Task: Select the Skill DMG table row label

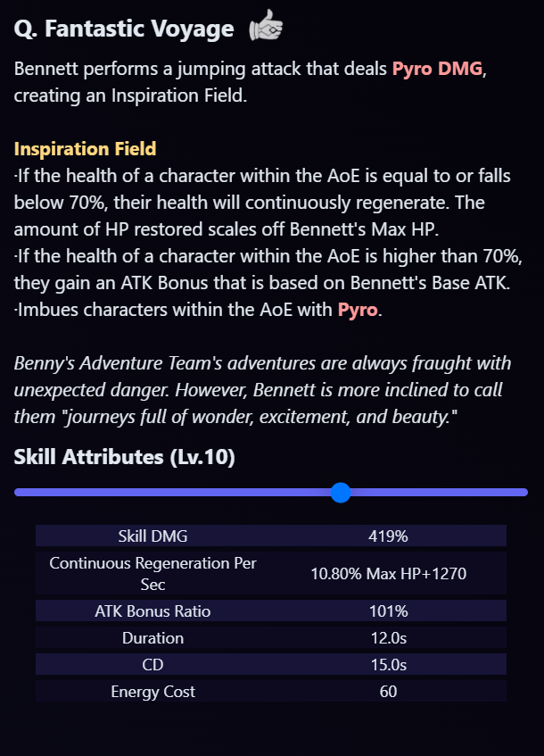Action: (152, 536)
